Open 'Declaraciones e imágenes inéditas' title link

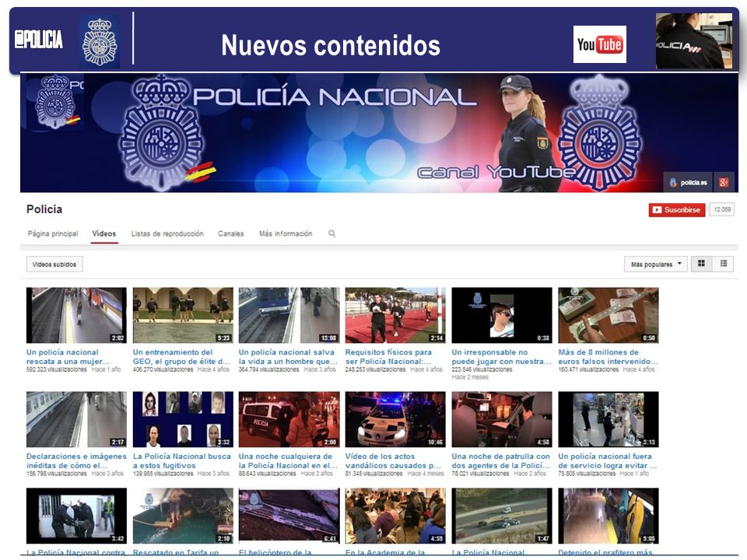pyautogui.click(x=76, y=461)
